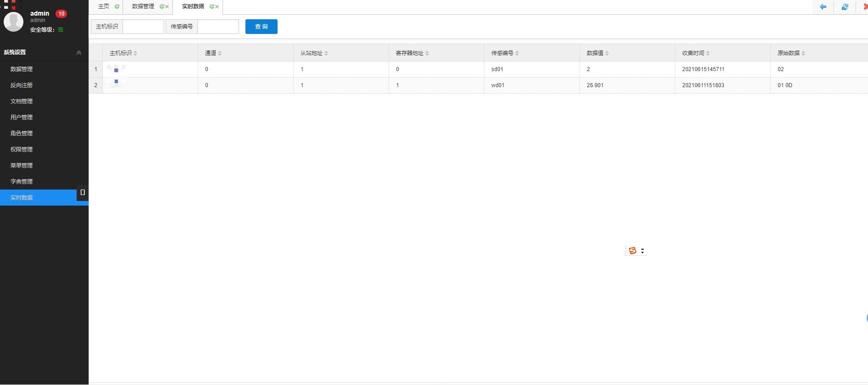The image size is (868, 385).
Task: Click the refresh page icon top right
Action: (x=845, y=6)
